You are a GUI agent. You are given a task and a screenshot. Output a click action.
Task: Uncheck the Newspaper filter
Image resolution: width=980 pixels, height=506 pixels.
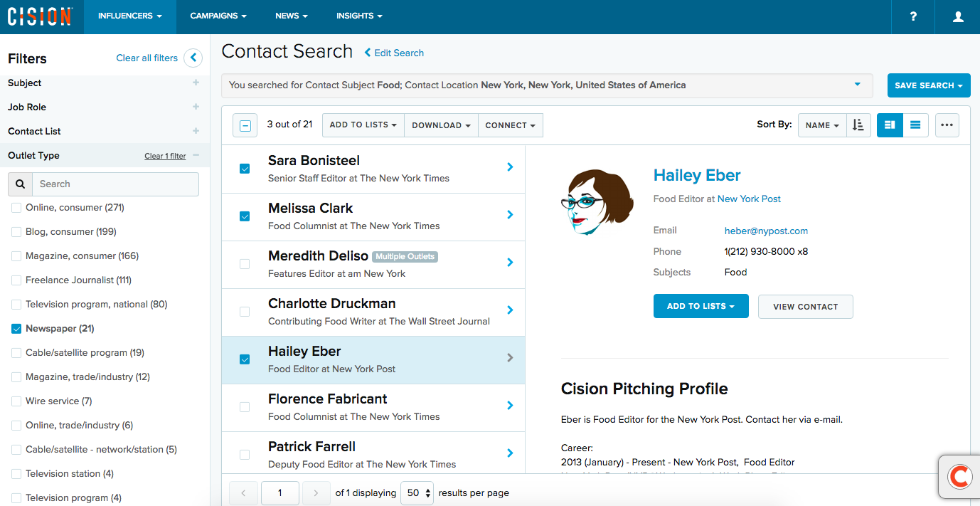pos(16,328)
